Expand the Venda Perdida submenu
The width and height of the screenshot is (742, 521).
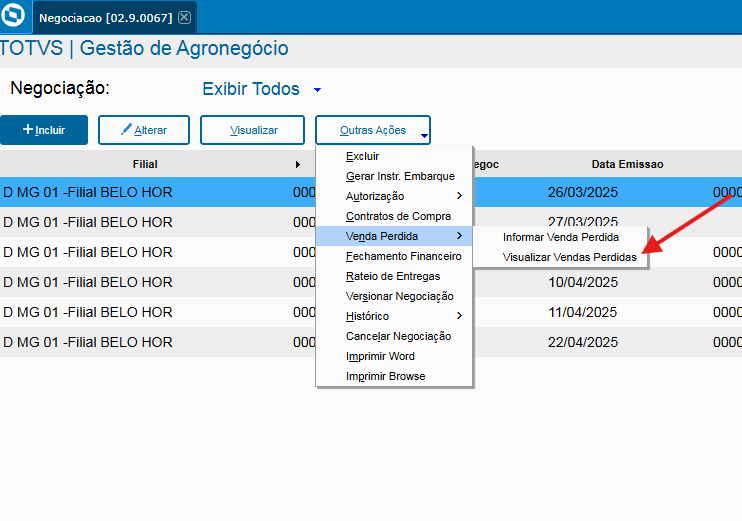(394, 236)
